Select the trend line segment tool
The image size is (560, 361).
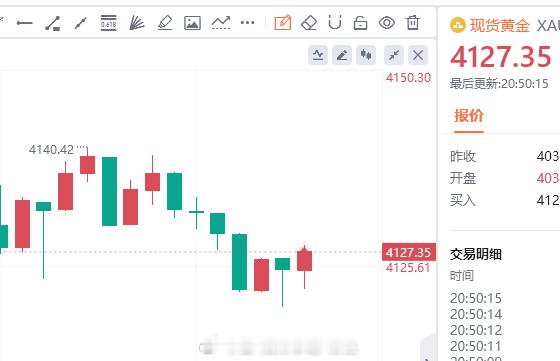click(x=52, y=23)
